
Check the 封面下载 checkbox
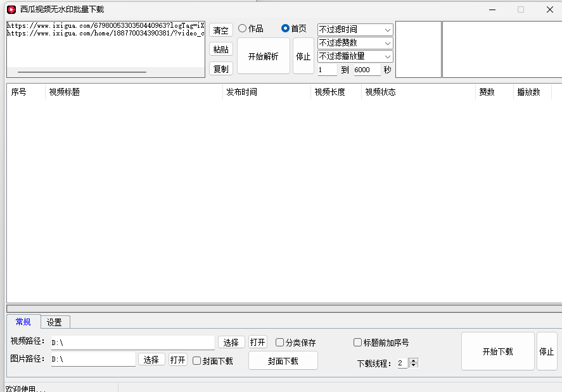[x=197, y=361]
